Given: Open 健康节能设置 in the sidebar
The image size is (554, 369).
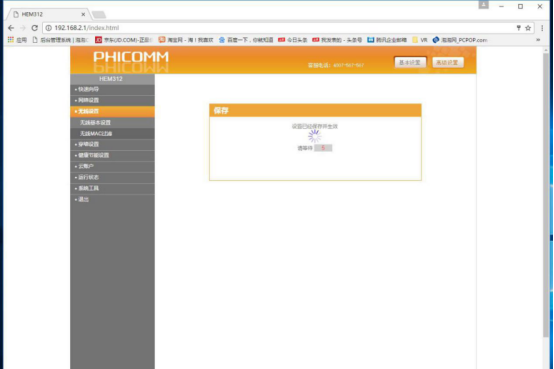Looking at the screenshot, I should [x=112, y=155].
